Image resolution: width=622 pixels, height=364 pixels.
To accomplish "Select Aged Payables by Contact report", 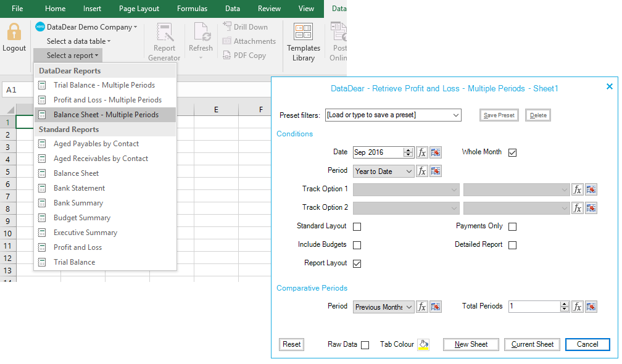I will pos(105,144).
